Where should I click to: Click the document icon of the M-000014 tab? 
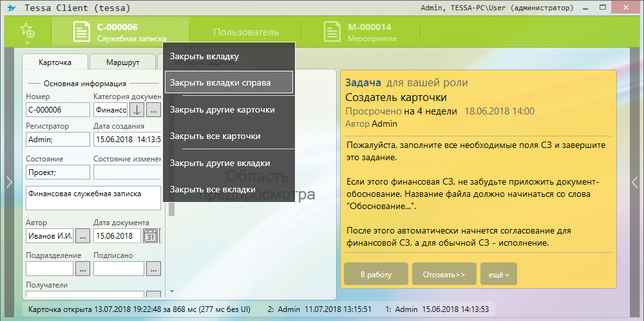click(332, 32)
